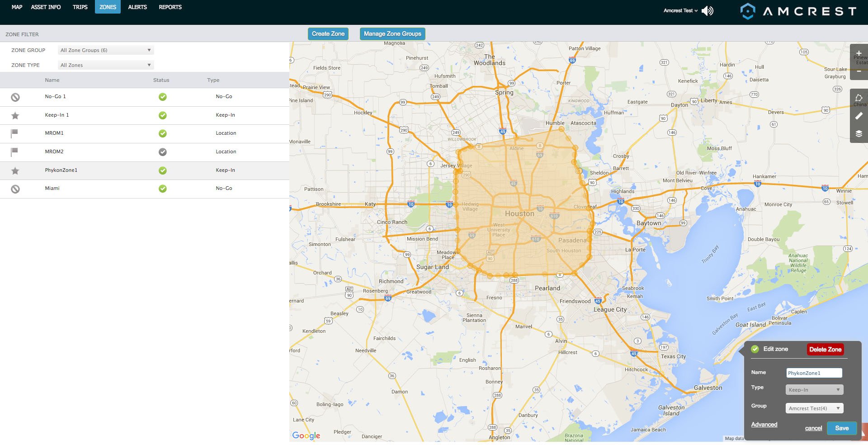The width and height of the screenshot is (868, 445).
Task: Open Type dropdown showing Keep-In
Action: [x=814, y=390]
